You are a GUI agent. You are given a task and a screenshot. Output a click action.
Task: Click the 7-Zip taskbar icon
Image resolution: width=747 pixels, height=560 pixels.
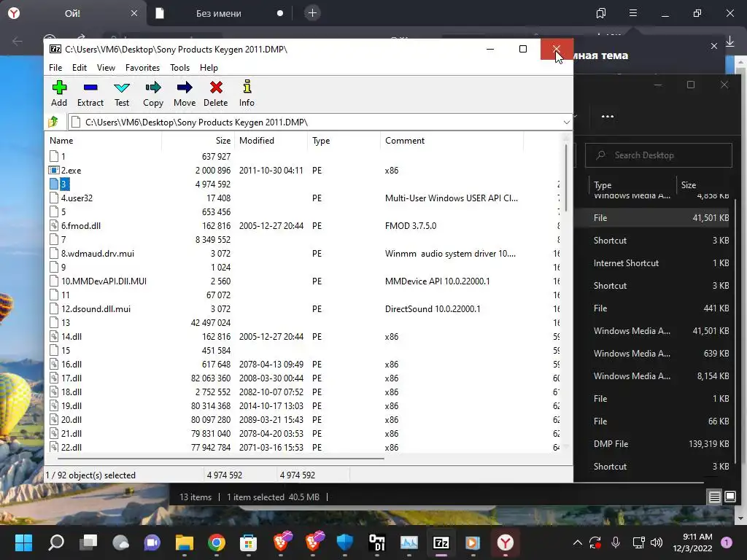point(441,542)
